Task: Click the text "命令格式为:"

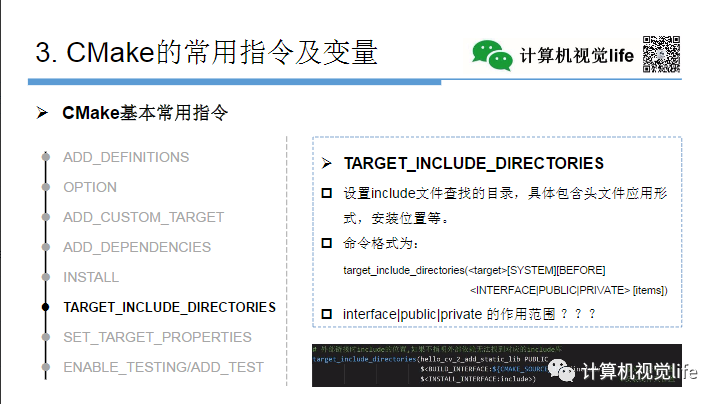Action: 381,243
